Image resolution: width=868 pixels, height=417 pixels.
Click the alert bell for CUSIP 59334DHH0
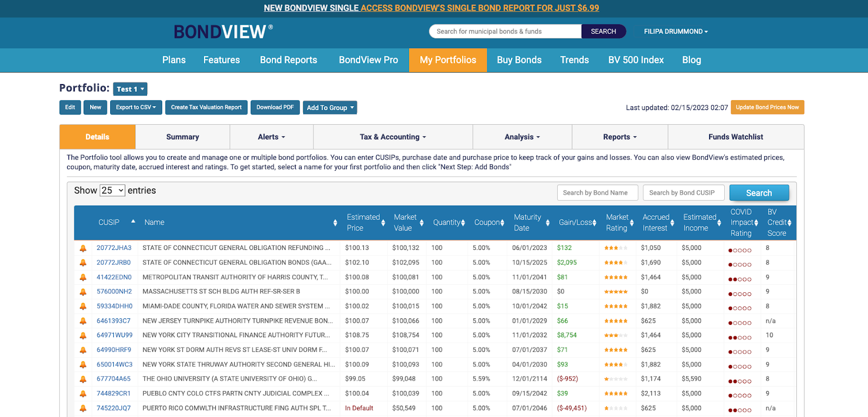[83, 307]
